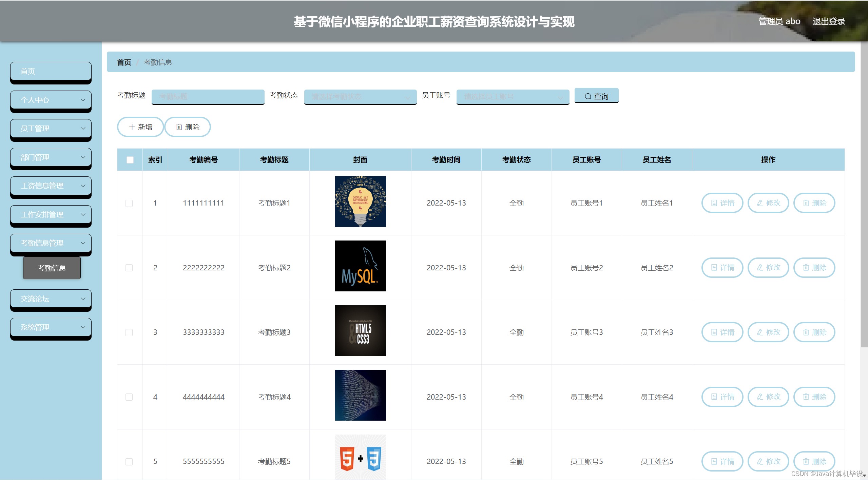Expand the 工资信息管理 sidebar menu

click(51, 186)
